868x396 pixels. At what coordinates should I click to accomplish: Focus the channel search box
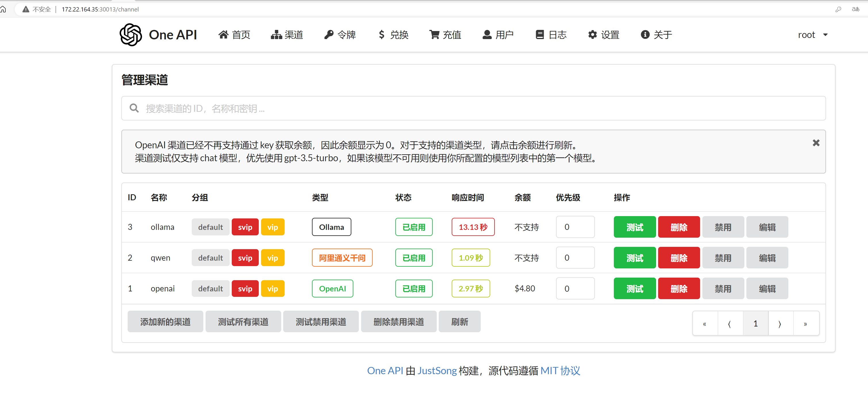click(473, 108)
